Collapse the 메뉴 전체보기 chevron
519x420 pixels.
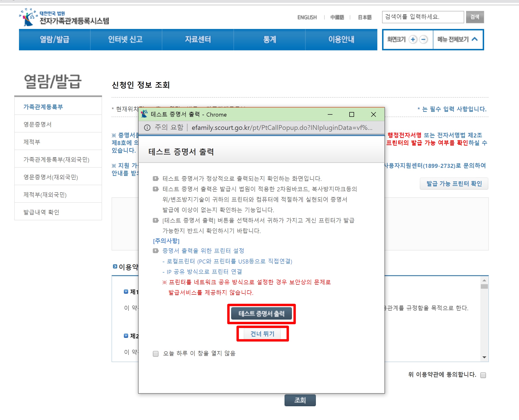[474, 39]
